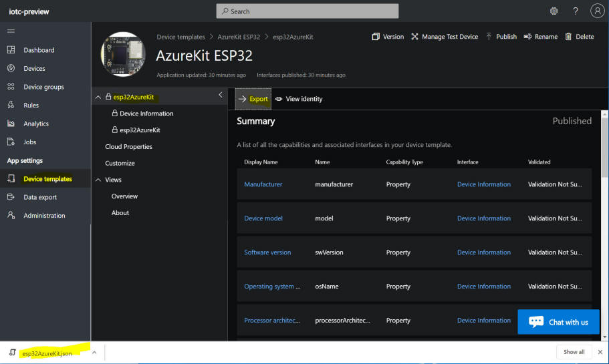Rename the device template

click(x=541, y=37)
